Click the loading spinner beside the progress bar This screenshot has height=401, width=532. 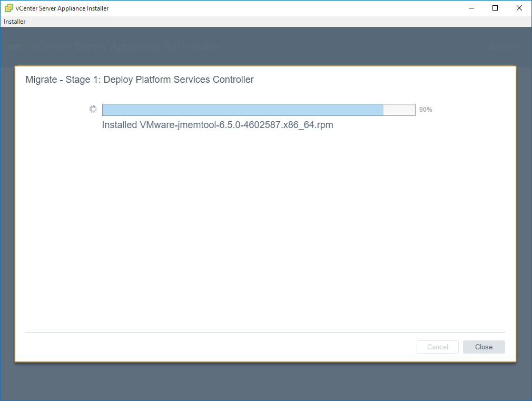[93, 110]
